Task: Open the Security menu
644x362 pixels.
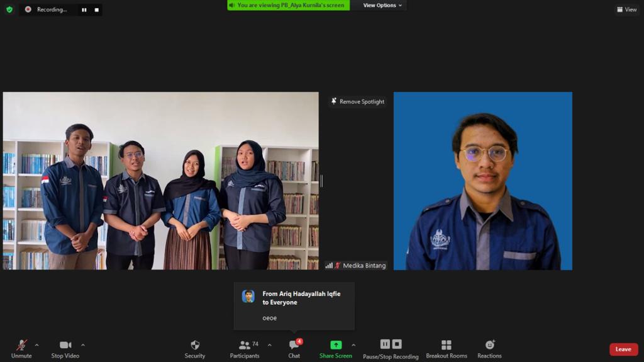Action: tap(195, 349)
